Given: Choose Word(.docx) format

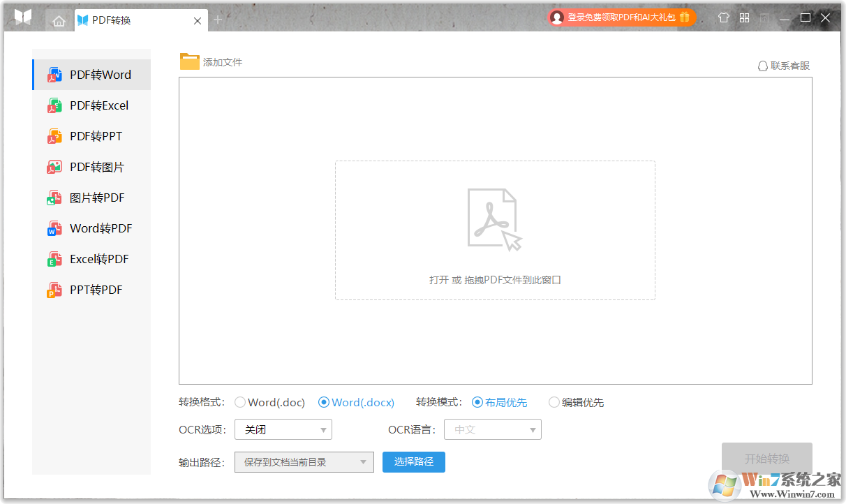Looking at the screenshot, I should [x=356, y=402].
